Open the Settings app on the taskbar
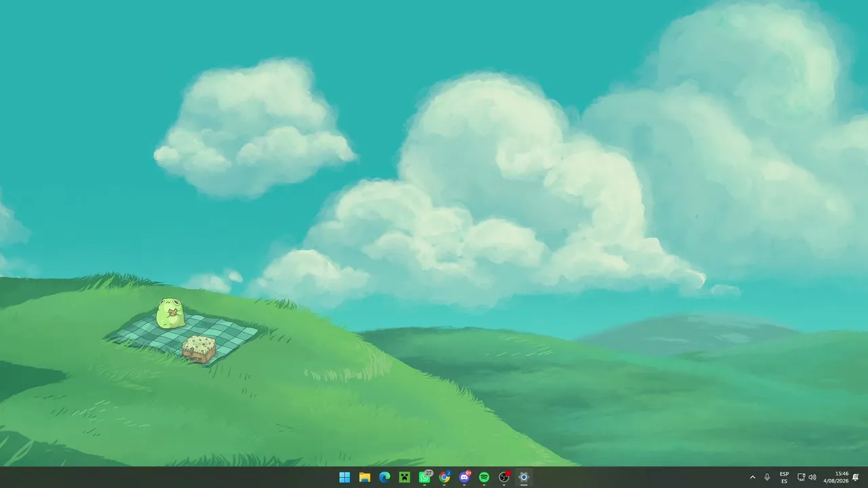This screenshot has width=868, height=488. click(524, 477)
